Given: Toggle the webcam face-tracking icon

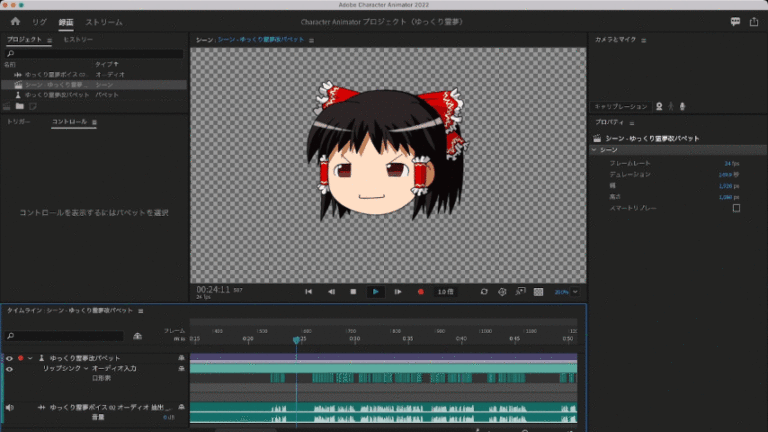Looking at the screenshot, I should 659,106.
